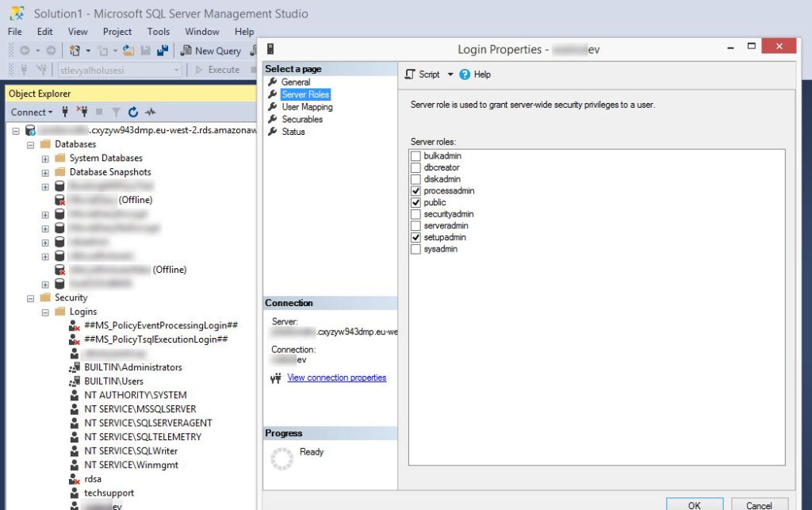812x510 pixels.
Task: Select the Status page
Action: coord(293,132)
